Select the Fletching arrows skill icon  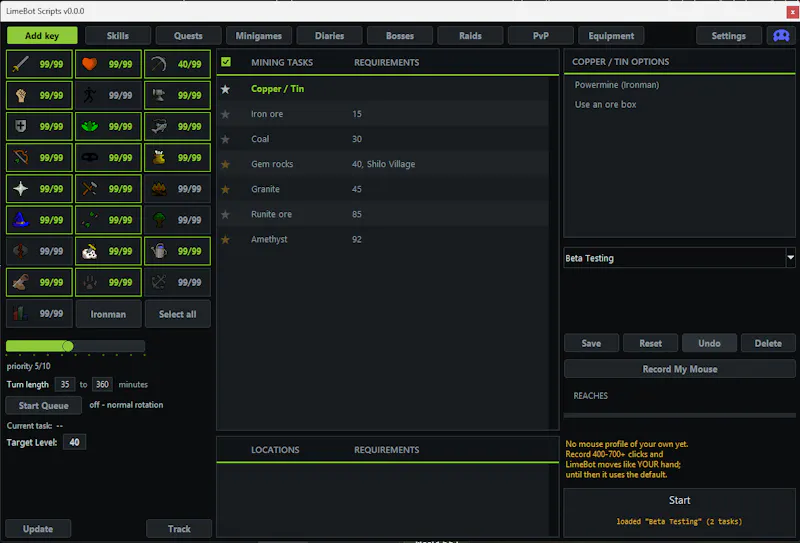89,220
